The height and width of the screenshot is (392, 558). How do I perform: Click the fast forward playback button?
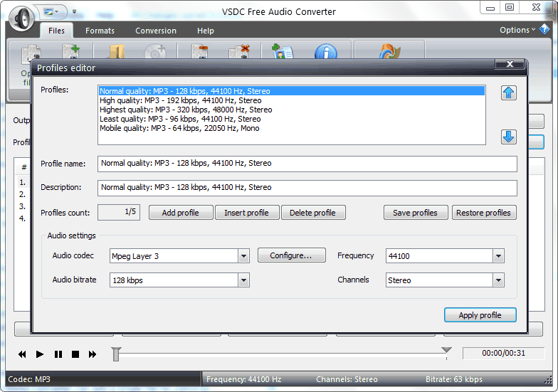click(93, 354)
